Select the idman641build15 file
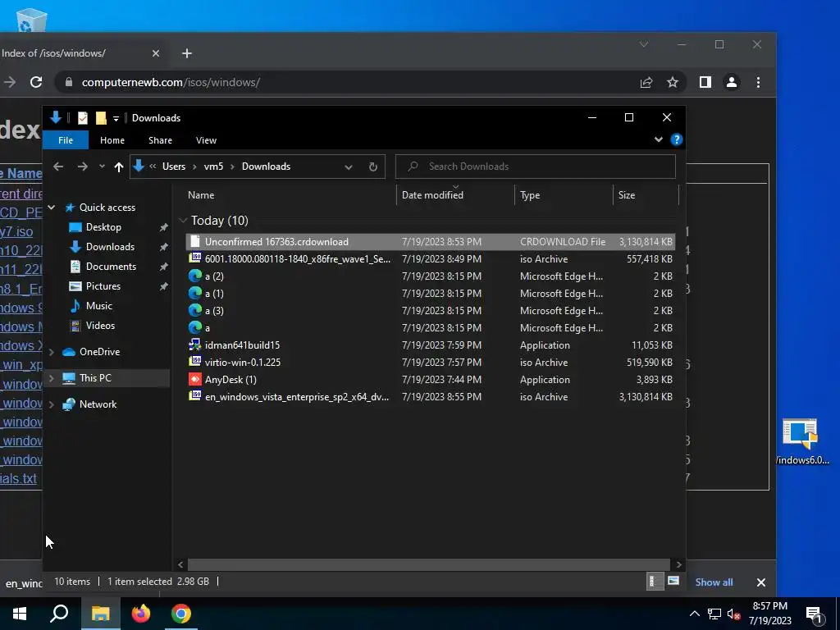Viewport: 840px width, 630px height. point(430,345)
